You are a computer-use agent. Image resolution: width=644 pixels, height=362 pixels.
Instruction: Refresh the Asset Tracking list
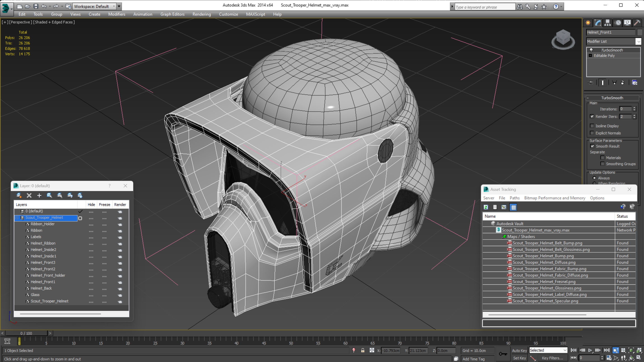pos(486,207)
